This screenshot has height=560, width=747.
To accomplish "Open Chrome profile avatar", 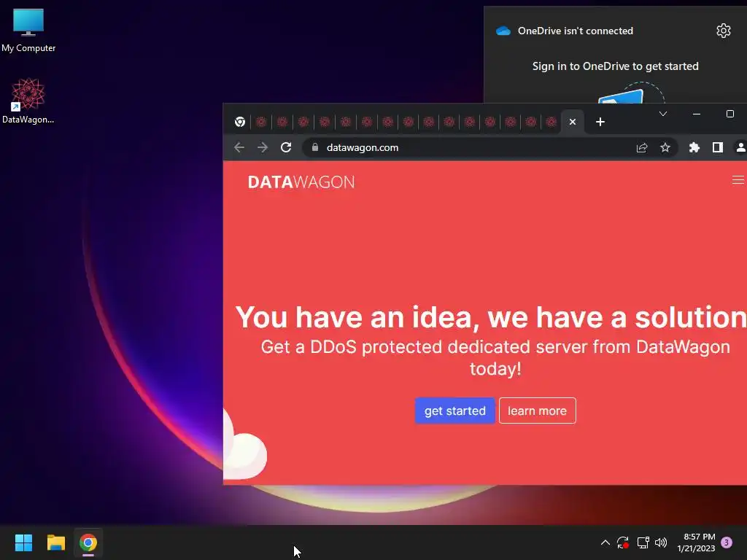I will 740,147.
